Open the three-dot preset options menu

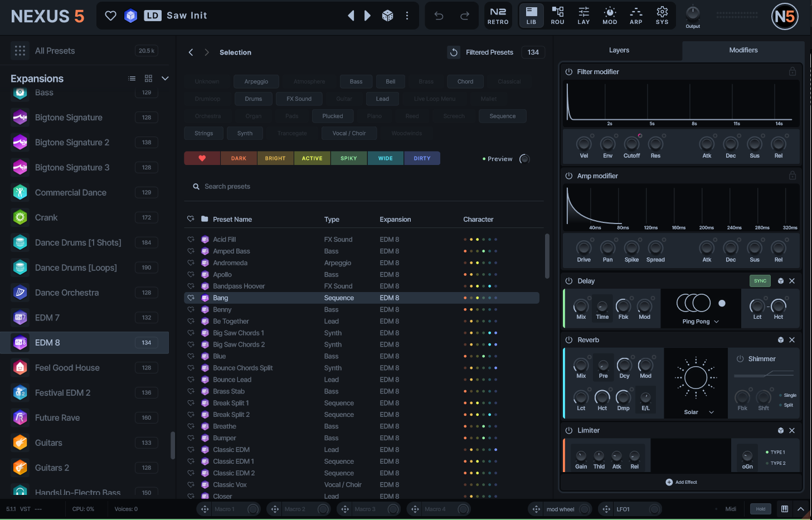407,16
